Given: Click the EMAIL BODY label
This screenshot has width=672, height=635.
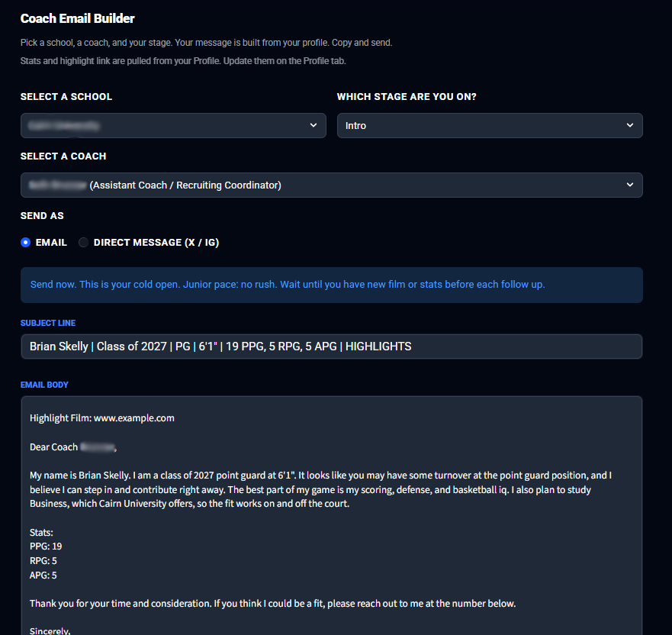Looking at the screenshot, I should click(44, 385).
